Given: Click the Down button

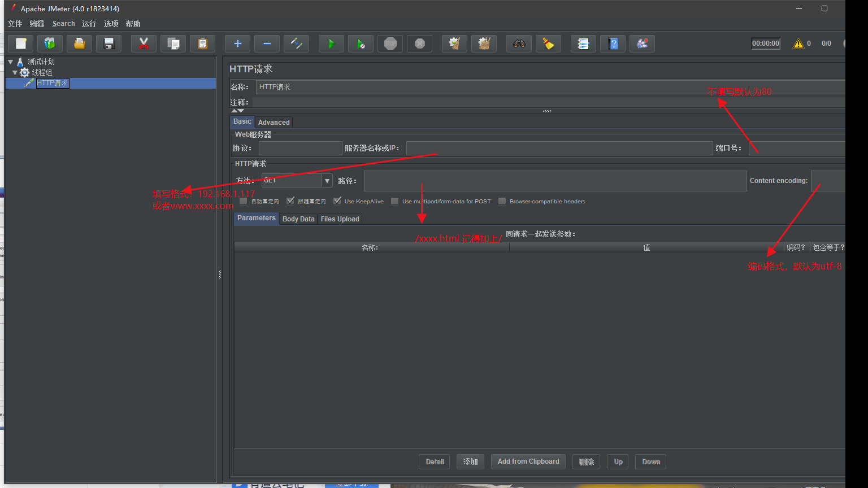Looking at the screenshot, I should pos(651,461).
